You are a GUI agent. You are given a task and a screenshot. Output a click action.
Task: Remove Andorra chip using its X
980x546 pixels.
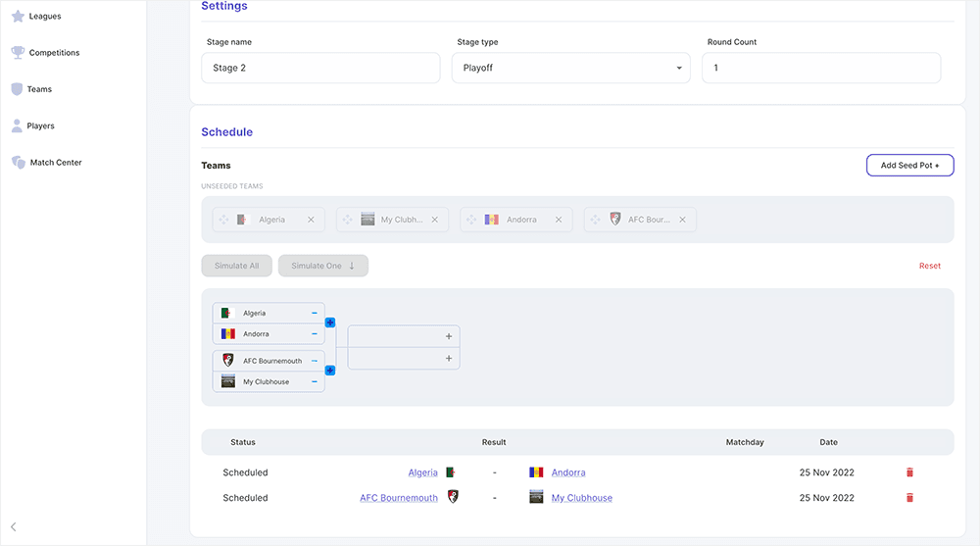tap(559, 220)
